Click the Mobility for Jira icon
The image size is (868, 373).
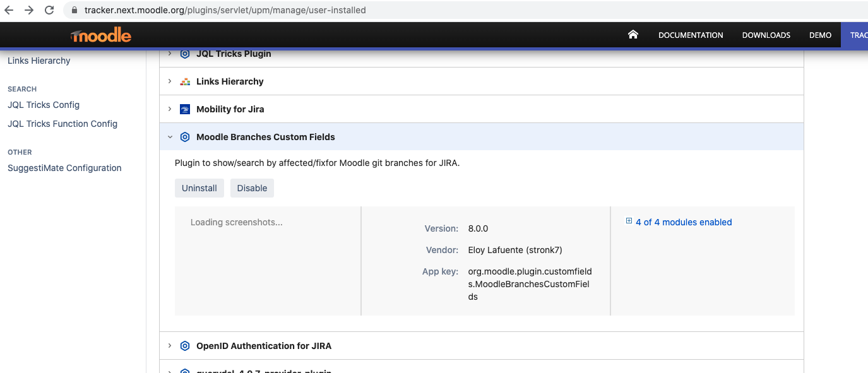(185, 109)
